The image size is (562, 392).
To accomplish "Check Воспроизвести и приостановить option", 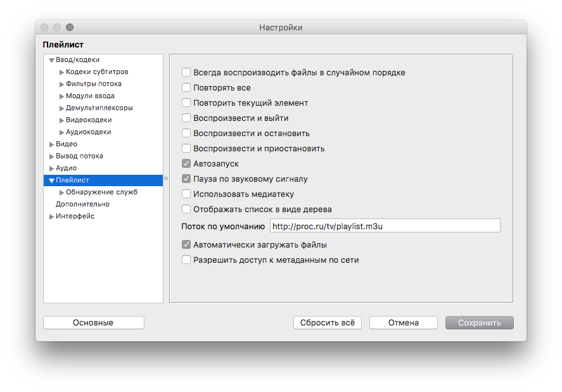I will pos(186,148).
